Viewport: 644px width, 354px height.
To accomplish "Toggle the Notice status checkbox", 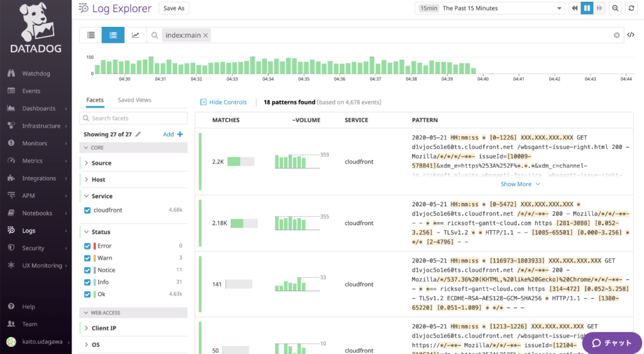I will point(87,270).
